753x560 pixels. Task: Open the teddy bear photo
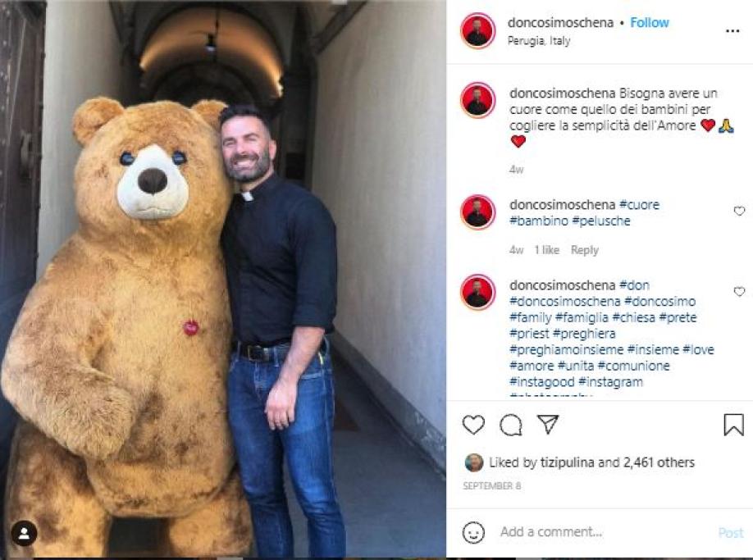223,280
